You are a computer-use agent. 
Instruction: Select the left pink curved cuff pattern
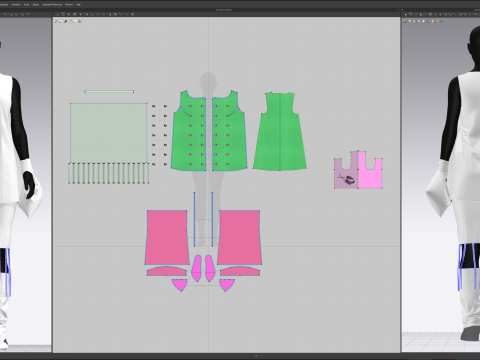click(167, 271)
